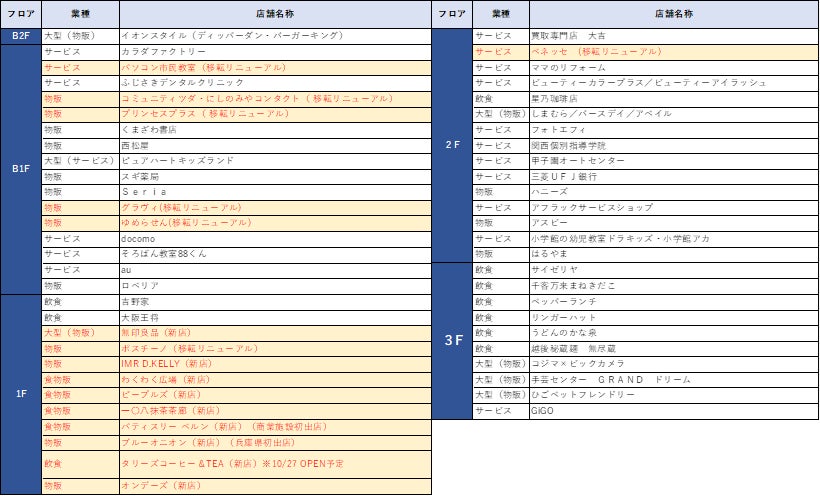Click the 'コジマ×ビックカメラ' cell
820x496 pixels.
674,364
